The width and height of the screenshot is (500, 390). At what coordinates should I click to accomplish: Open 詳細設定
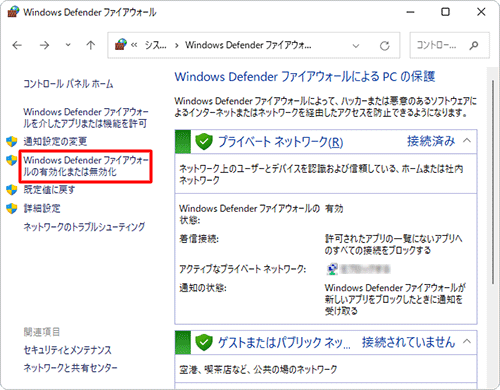point(42,209)
